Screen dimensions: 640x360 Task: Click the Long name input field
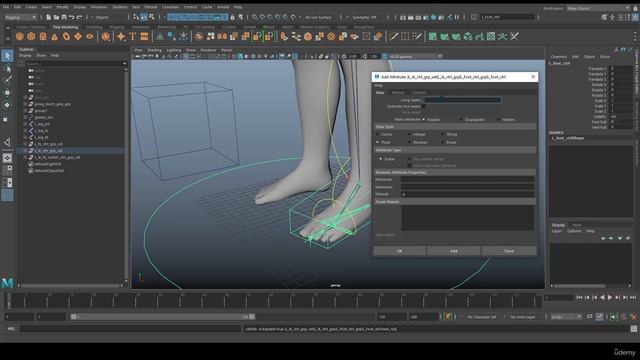462,100
